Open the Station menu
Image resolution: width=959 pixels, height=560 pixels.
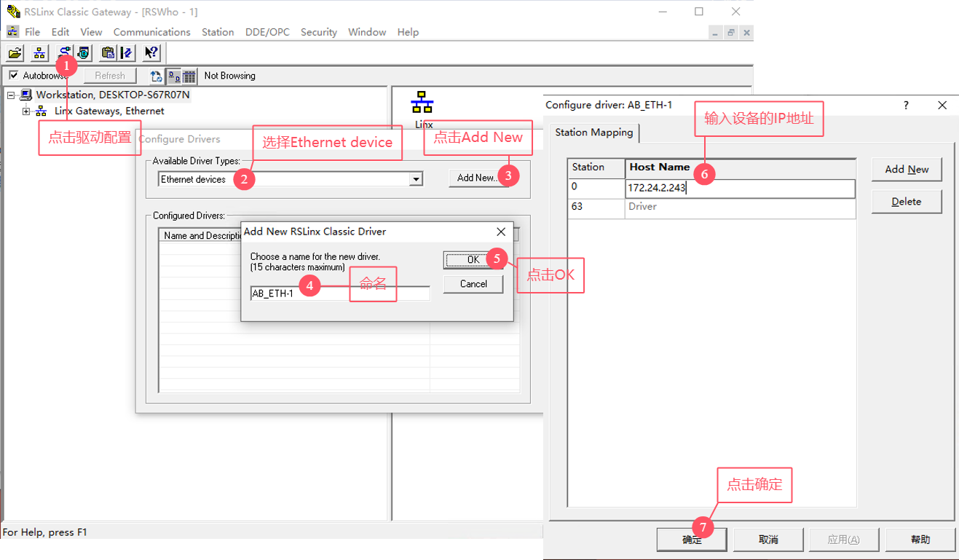point(218,32)
